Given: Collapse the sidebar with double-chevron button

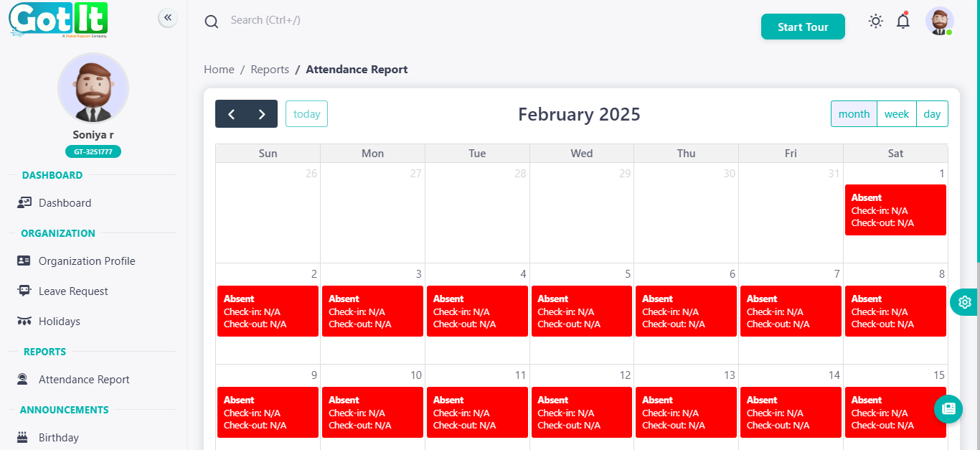Looking at the screenshot, I should tap(167, 18).
